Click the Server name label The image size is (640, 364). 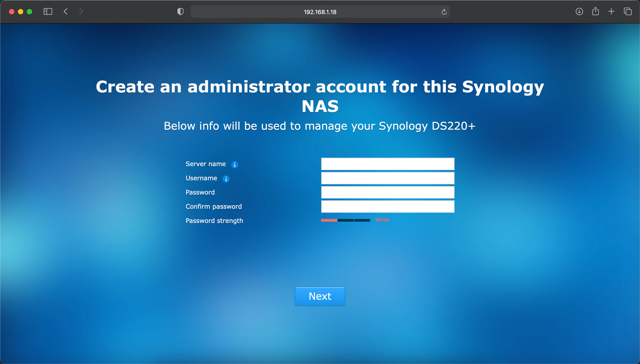pos(206,164)
